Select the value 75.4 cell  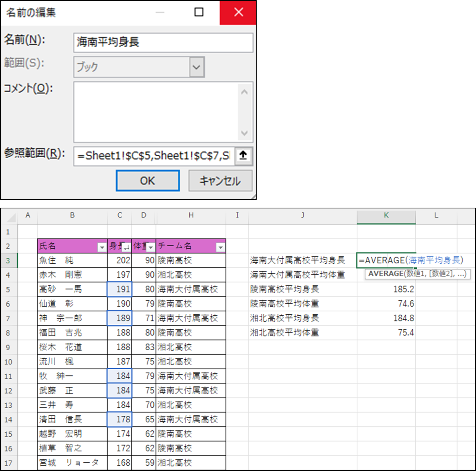click(x=386, y=333)
